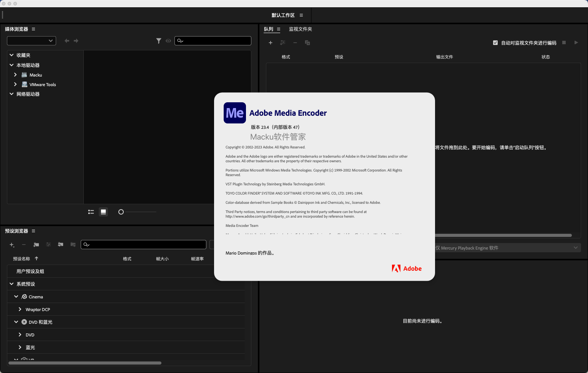Screen dimensions: 588x373
Task: Click the 帧大小 column header in the preset browser
Action: coord(162,259)
